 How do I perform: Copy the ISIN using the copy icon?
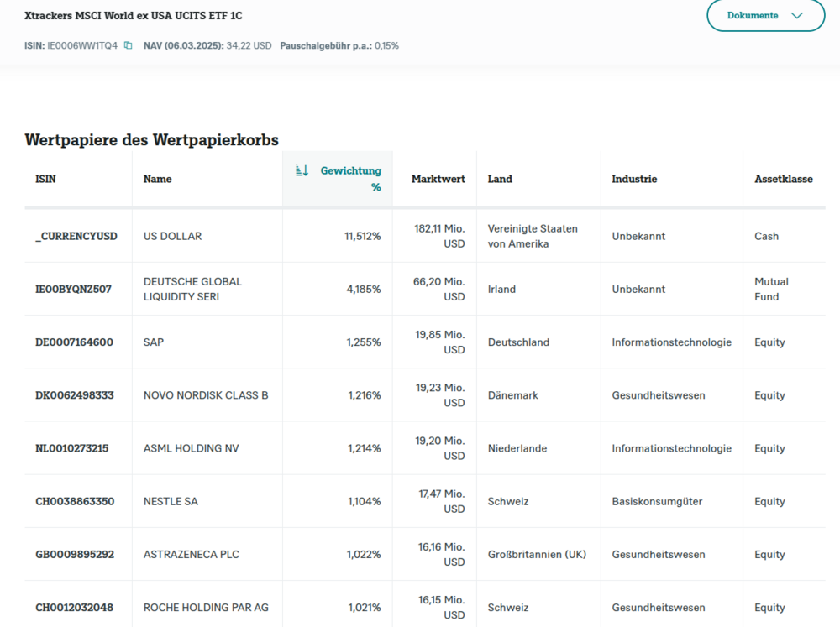pos(129,45)
